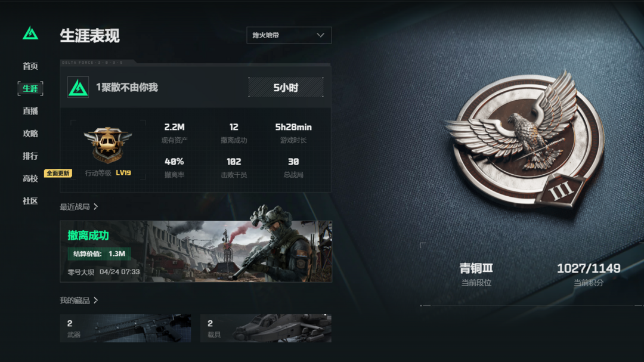The width and height of the screenshot is (644, 362).
Task: Open 高校 with the 全面更新 badge
Action: coord(30,178)
